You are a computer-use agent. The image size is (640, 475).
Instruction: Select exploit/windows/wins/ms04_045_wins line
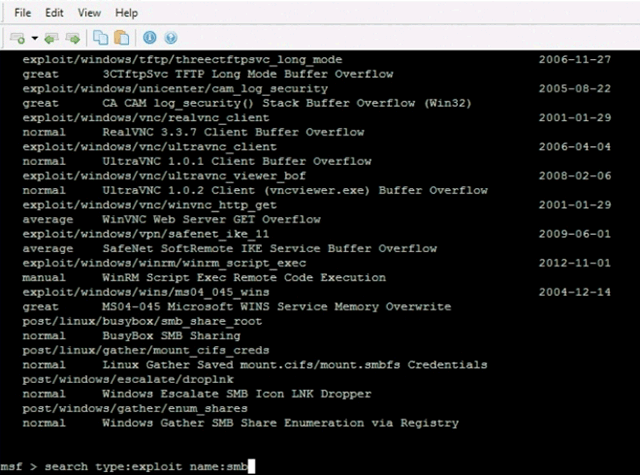click(x=146, y=292)
